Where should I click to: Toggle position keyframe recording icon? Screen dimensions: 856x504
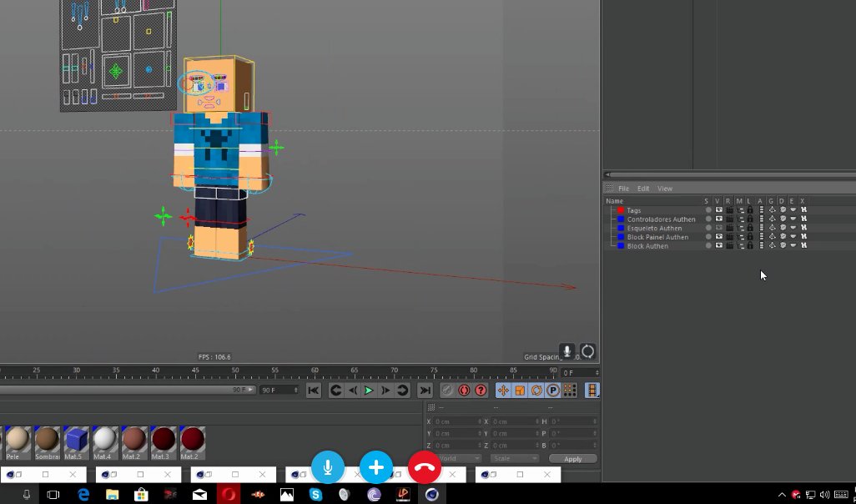[503, 390]
